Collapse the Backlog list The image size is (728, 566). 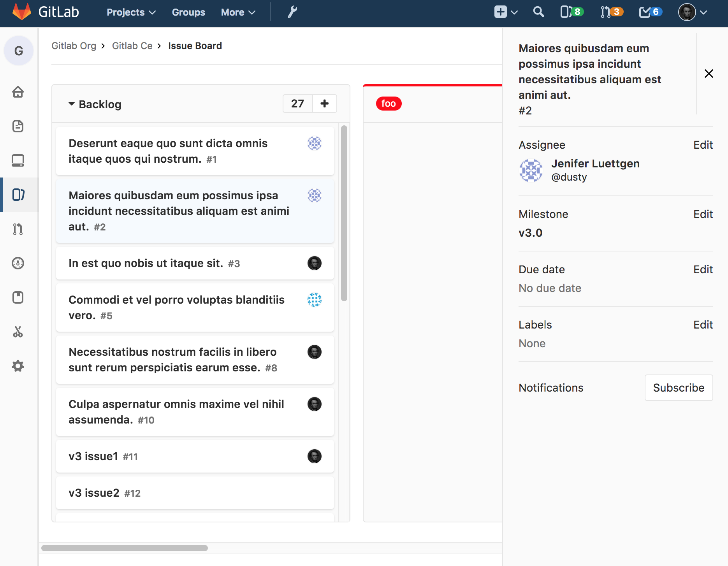pyautogui.click(x=72, y=104)
